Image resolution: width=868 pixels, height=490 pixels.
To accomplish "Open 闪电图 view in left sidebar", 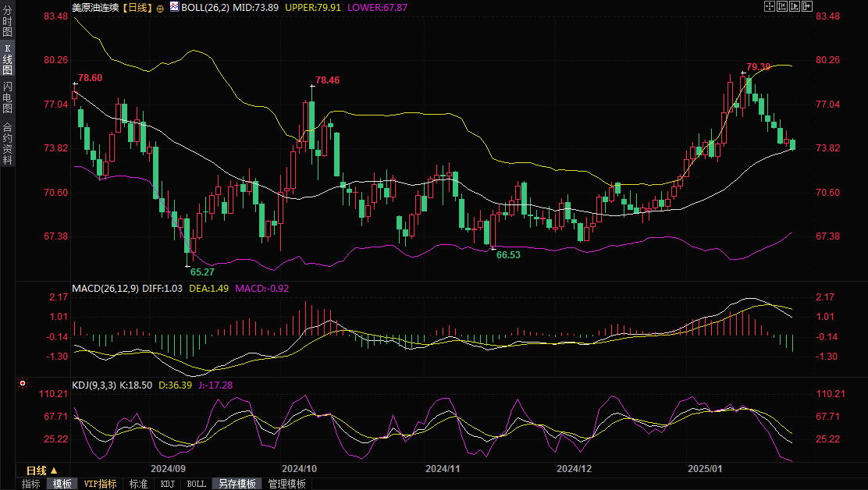I will click(x=7, y=98).
